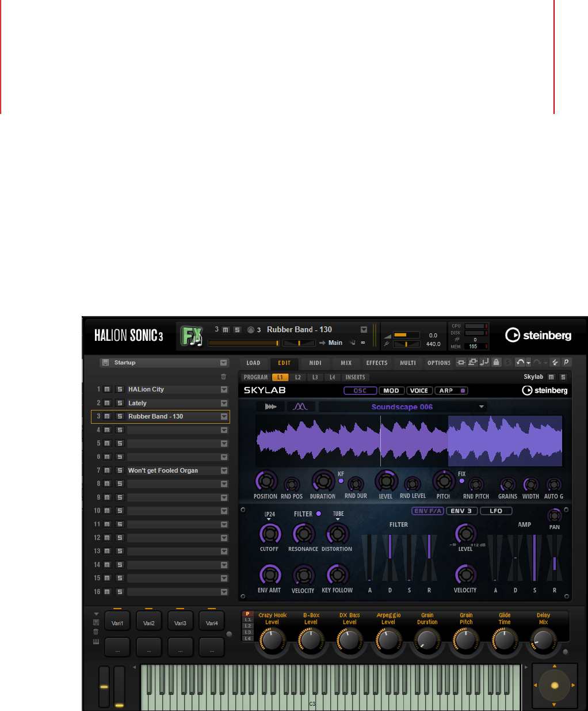This screenshot has height=711, width=588.
Task: Click the Undo arrow icon
Action: 520,363
